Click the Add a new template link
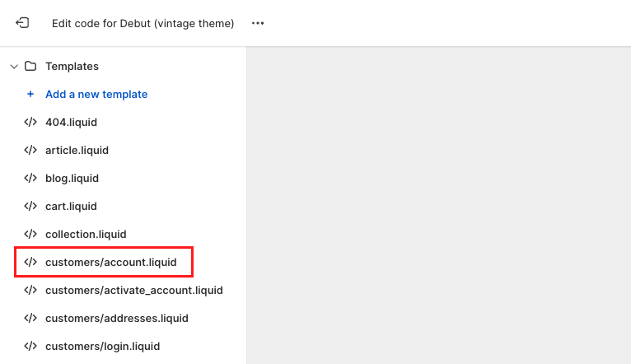This screenshot has width=631, height=364. (x=96, y=94)
